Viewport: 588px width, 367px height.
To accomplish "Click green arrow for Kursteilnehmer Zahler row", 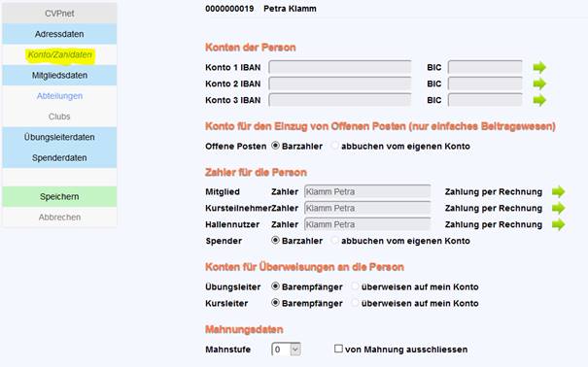I will coord(559,208).
